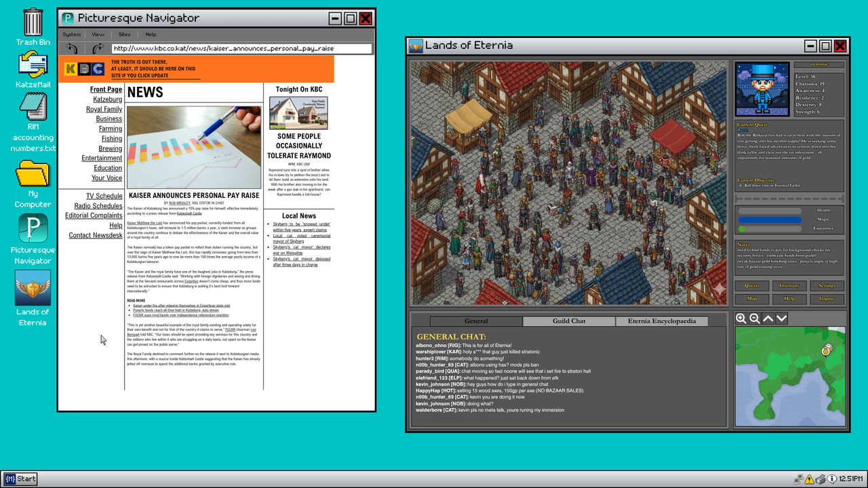Switch to the Eternia Encyclopaedia tab

662,321
